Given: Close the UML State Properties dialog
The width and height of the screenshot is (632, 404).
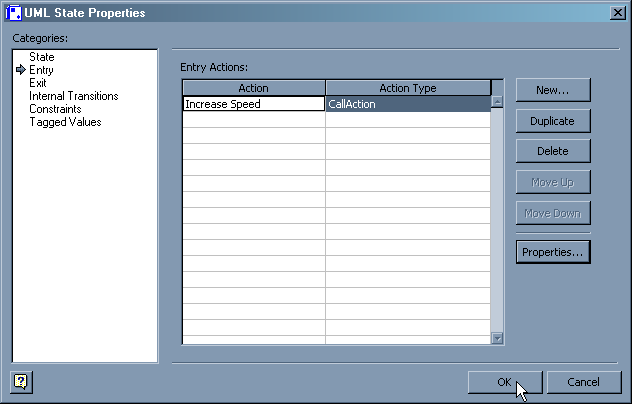Looking at the screenshot, I should [618, 13].
